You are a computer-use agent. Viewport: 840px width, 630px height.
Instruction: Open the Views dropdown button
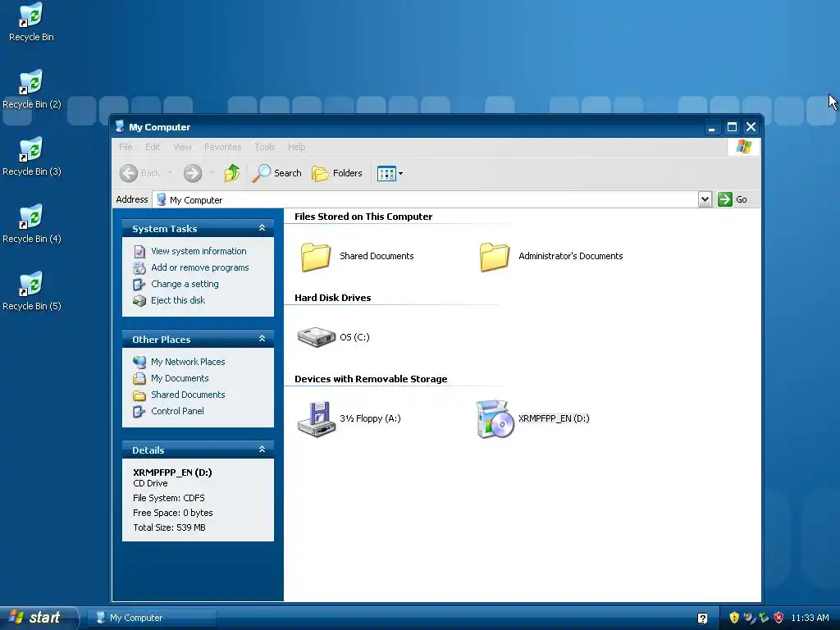(390, 173)
